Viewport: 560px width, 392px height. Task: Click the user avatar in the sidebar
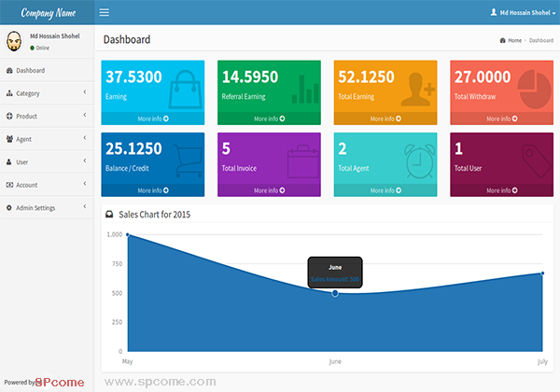coord(15,42)
